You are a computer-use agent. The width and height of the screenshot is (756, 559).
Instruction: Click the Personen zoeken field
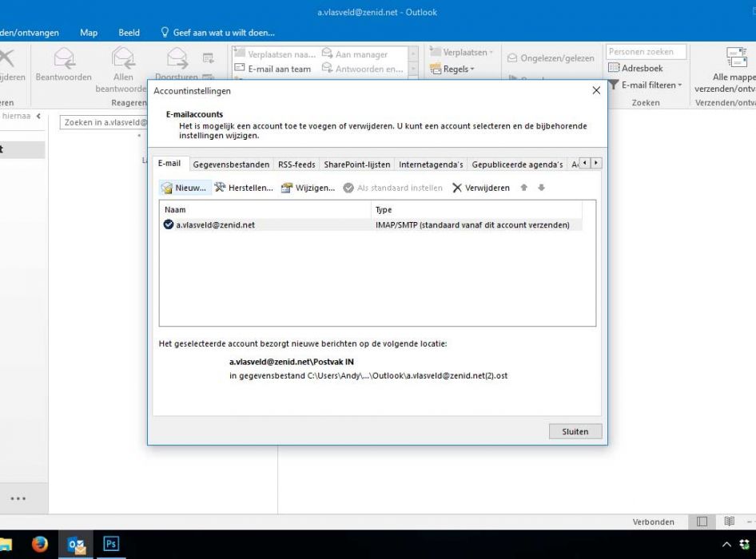coord(646,52)
